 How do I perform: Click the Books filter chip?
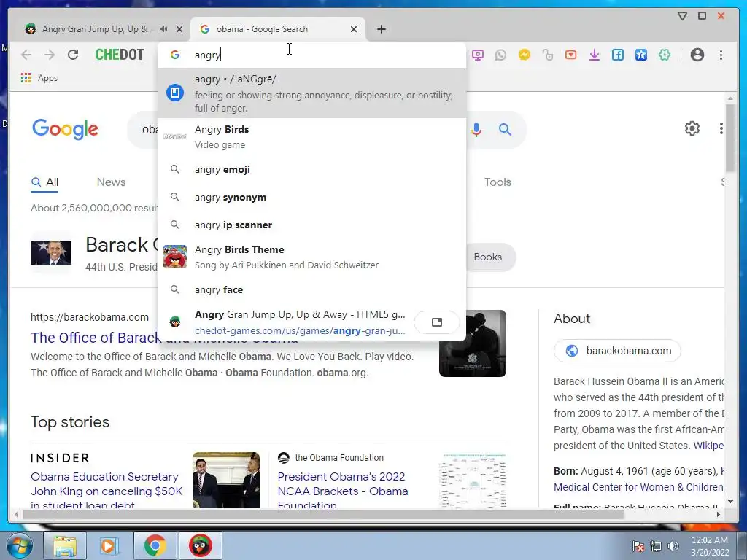[488, 257]
